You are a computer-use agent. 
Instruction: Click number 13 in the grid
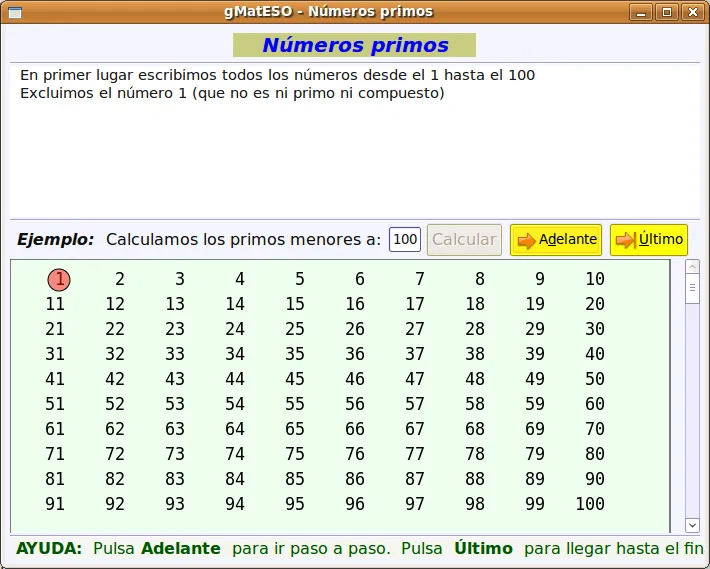(x=175, y=304)
